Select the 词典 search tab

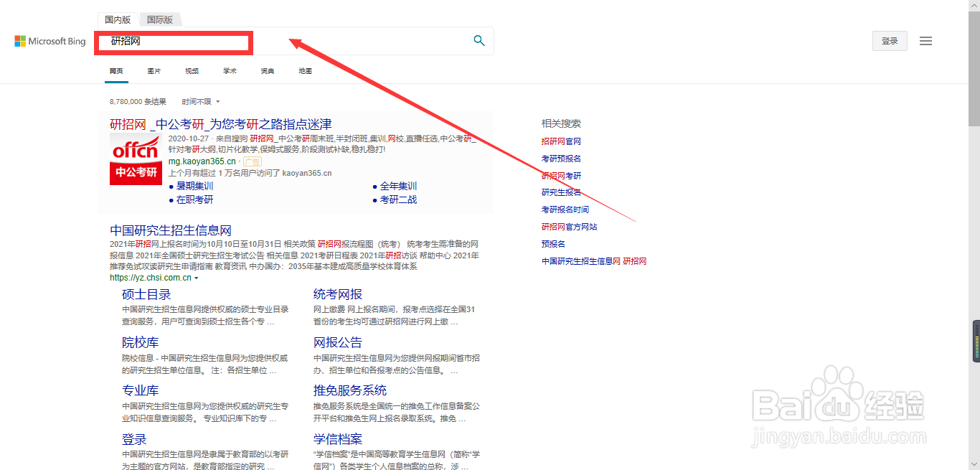(268, 71)
